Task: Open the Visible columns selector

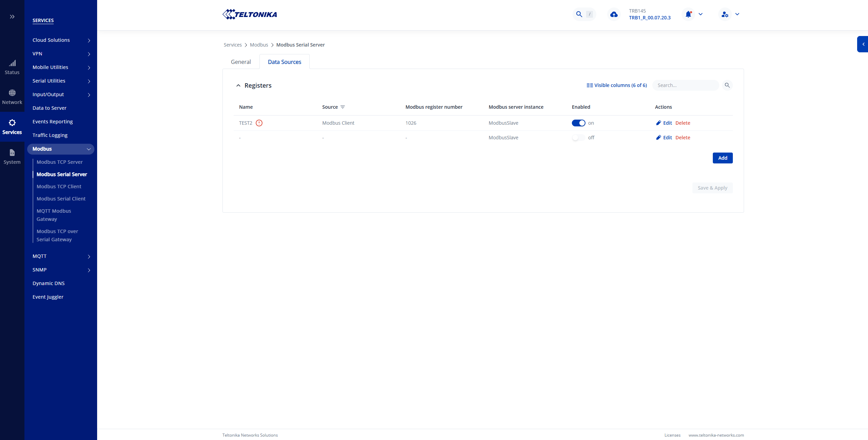Action: [x=617, y=85]
